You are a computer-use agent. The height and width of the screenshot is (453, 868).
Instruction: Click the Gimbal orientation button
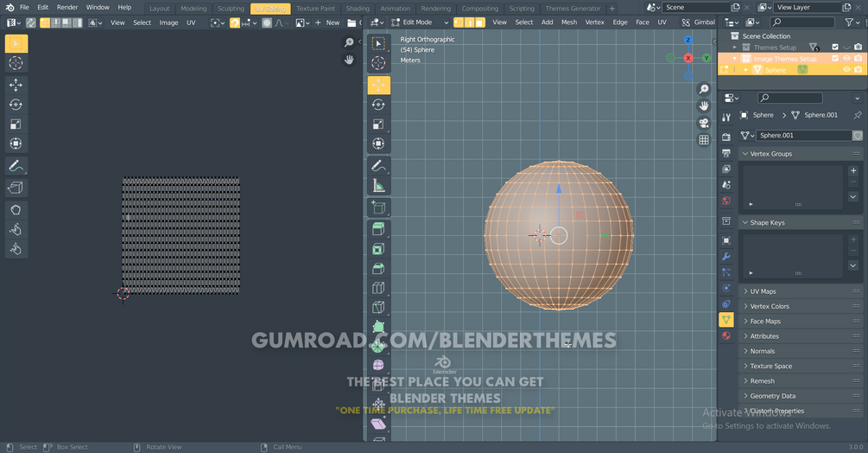(x=698, y=22)
